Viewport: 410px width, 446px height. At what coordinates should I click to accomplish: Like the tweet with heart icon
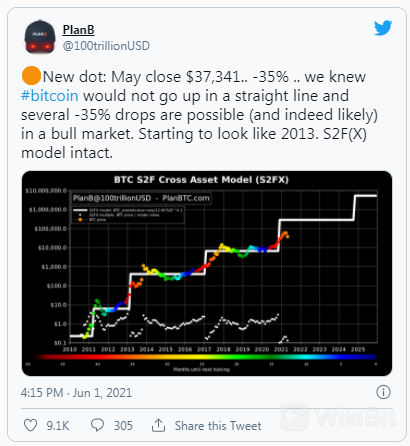point(30,425)
